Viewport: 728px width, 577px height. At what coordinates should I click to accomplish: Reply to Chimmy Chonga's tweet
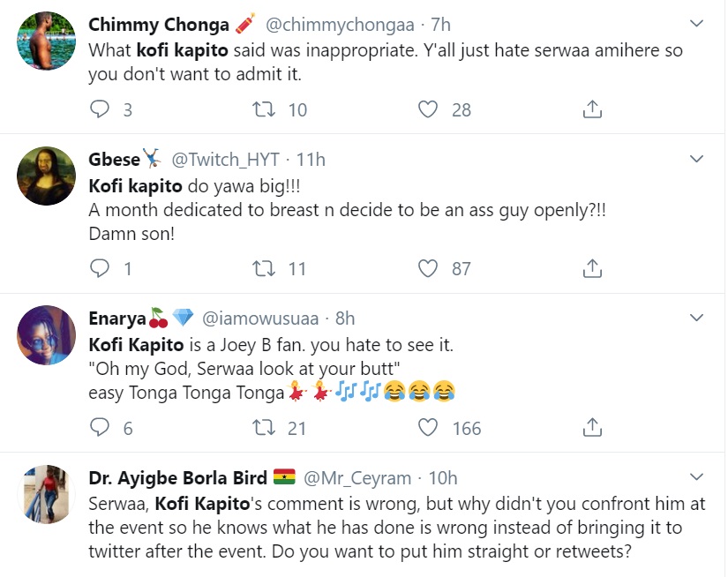pos(101,109)
